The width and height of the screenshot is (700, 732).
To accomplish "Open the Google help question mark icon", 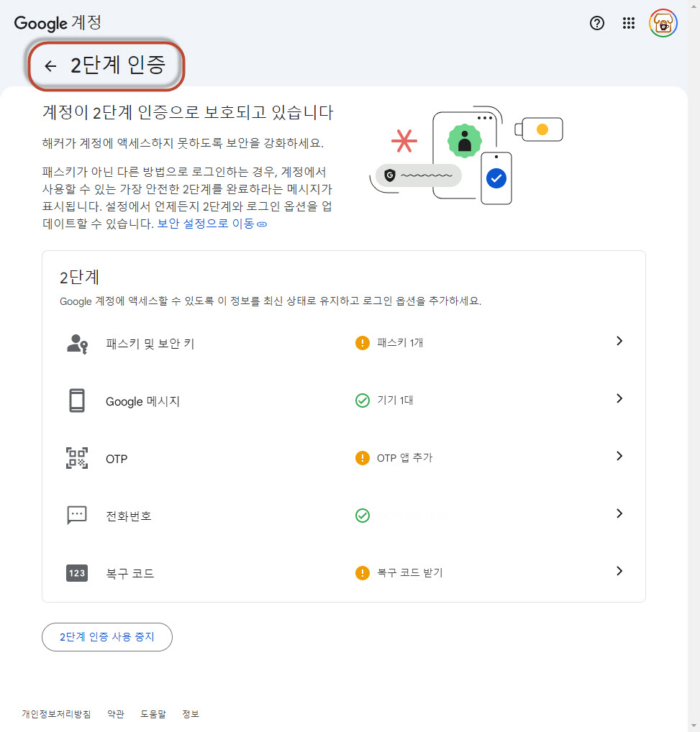I will click(596, 23).
